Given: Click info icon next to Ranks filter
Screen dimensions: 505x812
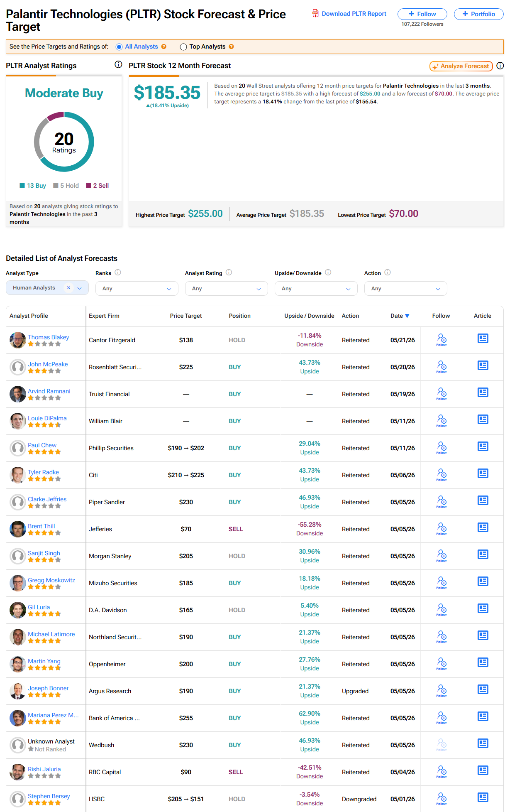Looking at the screenshot, I should tap(118, 272).
